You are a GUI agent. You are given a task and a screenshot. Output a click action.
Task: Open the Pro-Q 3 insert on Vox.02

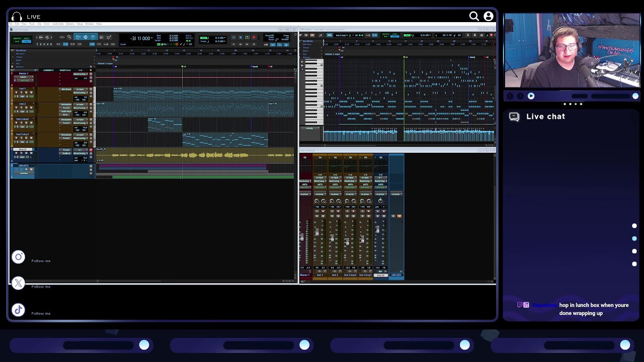(x=65, y=150)
